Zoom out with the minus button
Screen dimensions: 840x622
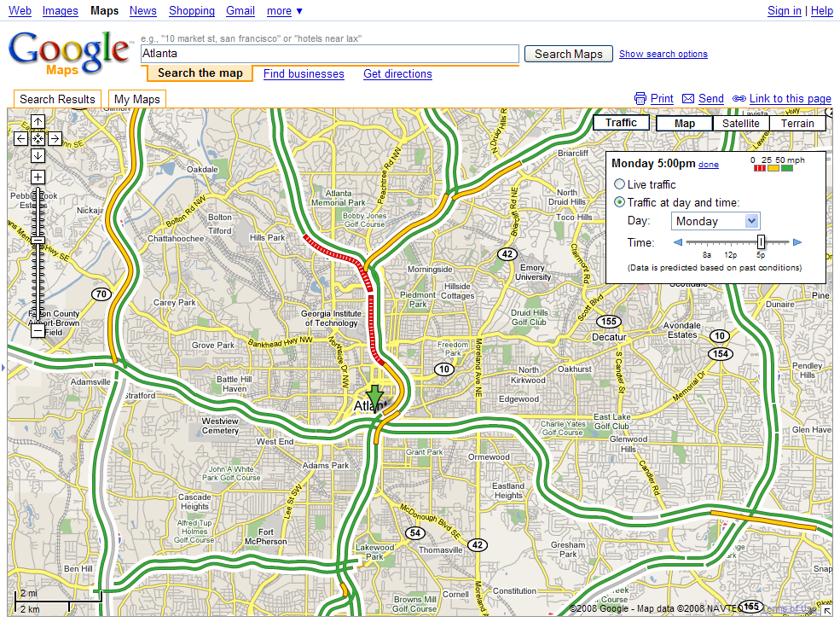(x=38, y=330)
